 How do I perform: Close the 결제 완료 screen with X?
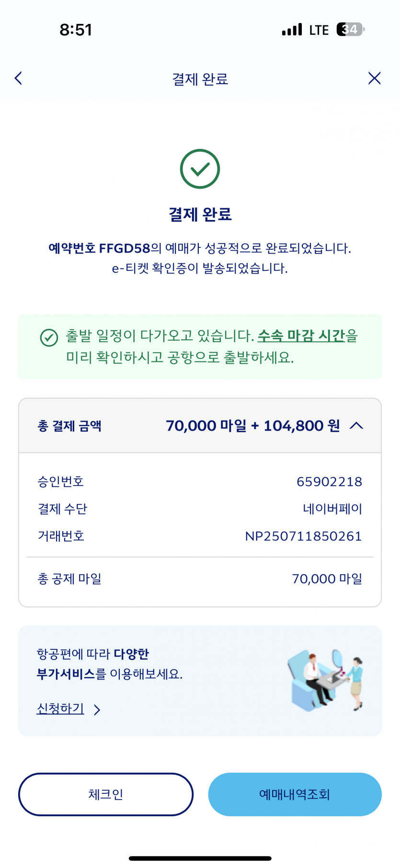[x=374, y=78]
